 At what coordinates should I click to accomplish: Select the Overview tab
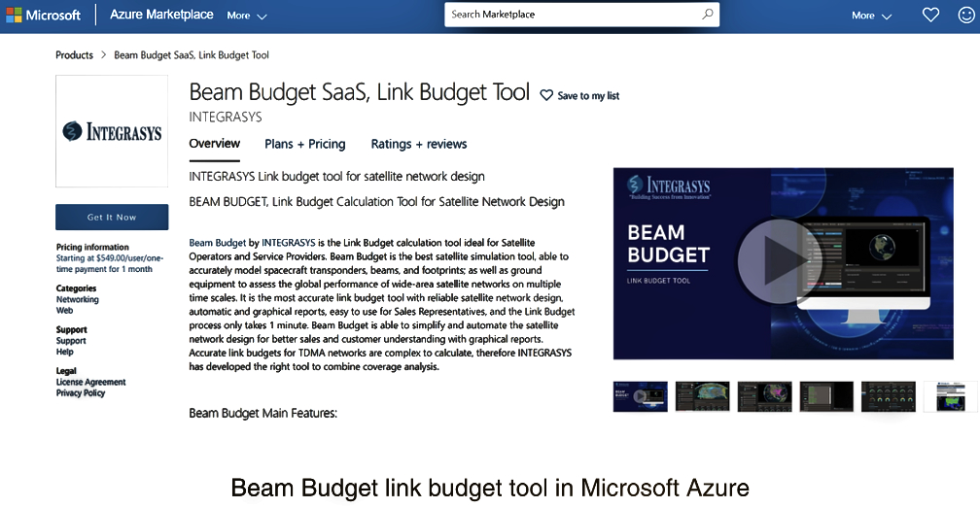[x=214, y=144]
